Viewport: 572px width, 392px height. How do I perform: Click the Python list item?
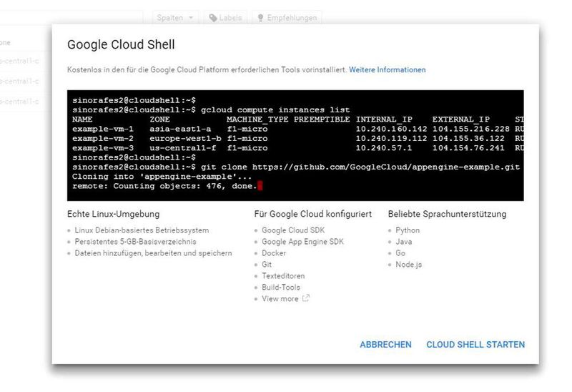click(x=408, y=230)
